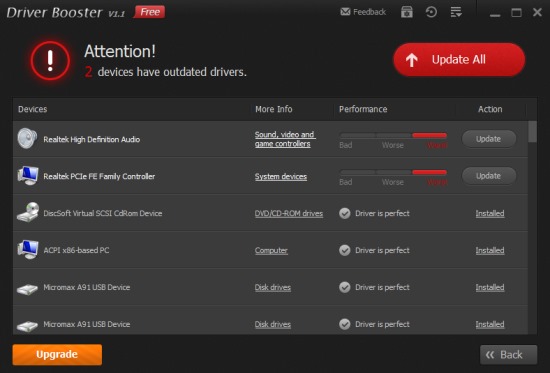Open the System devices link

pyautogui.click(x=281, y=176)
